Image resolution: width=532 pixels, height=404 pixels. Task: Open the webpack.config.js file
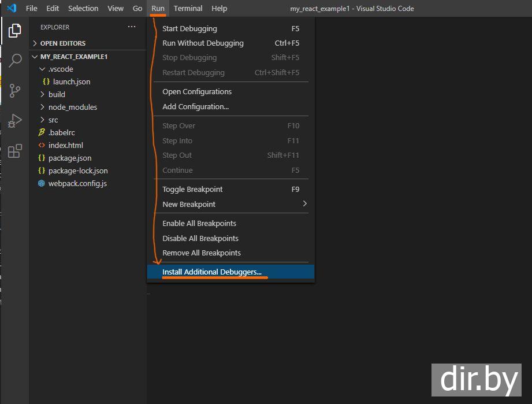[77, 183]
